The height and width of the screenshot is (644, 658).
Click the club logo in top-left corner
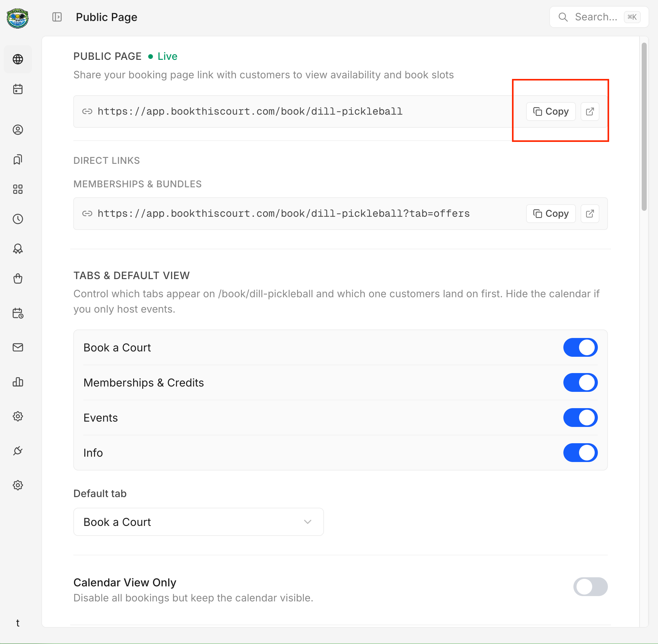tap(18, 18)
